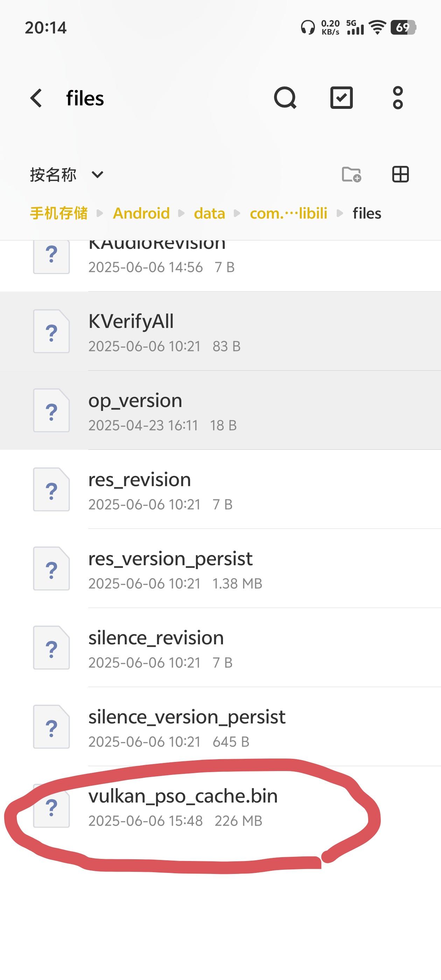The image size is (441, 980).
Task: Open the res_revision file entry
Action: [x=140, y=490]
